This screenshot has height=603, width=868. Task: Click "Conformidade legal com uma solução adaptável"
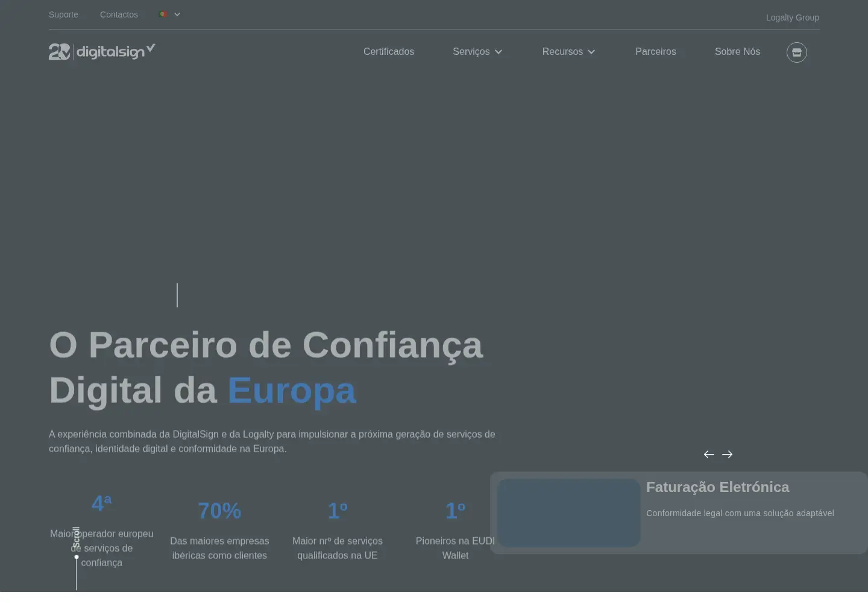tap(740, 513)
